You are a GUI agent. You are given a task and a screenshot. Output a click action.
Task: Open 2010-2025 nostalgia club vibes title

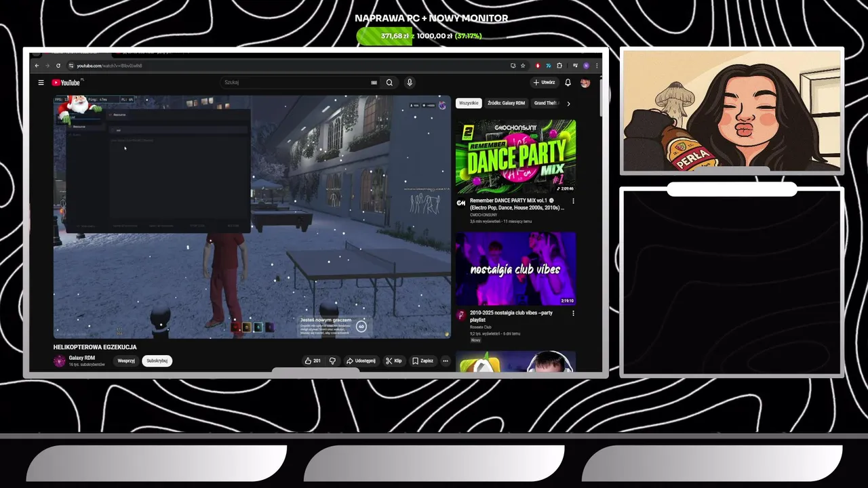512,316
